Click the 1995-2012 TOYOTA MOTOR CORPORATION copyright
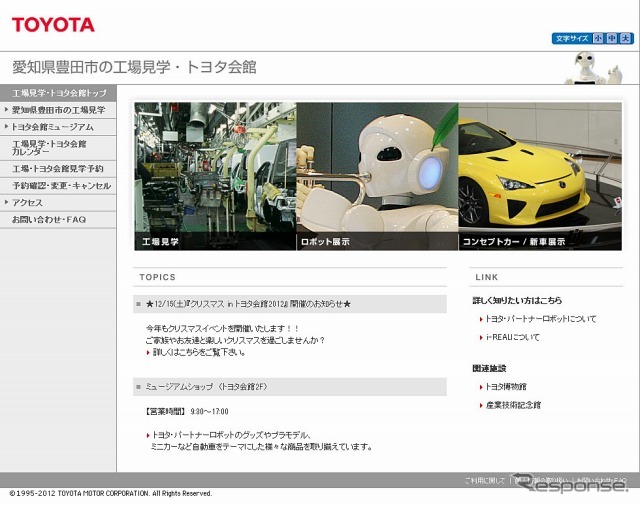 coord(111,494)
